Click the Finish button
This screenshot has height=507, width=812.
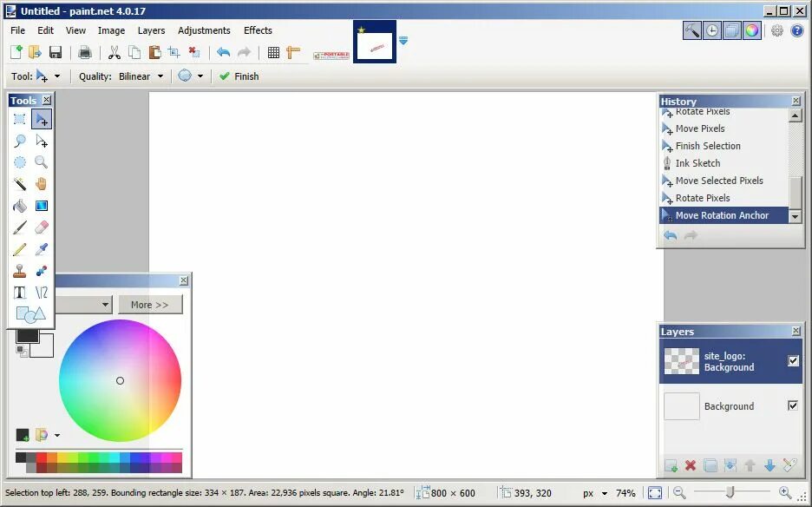pyautogui.click(x=239, y=76)
